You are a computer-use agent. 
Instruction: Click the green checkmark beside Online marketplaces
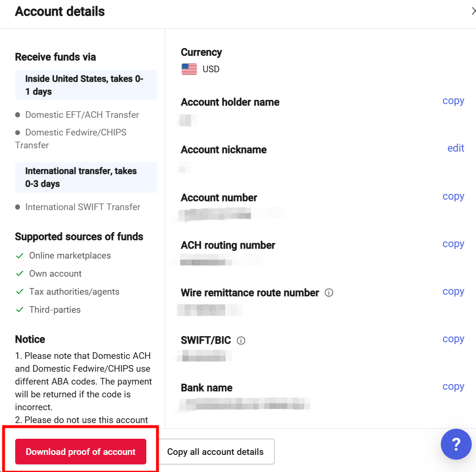pos(20,256)
